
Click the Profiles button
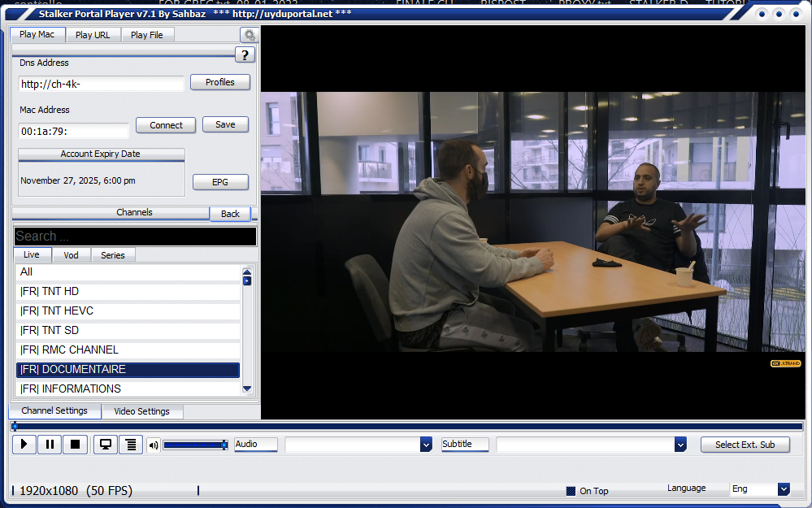(220, 82)
